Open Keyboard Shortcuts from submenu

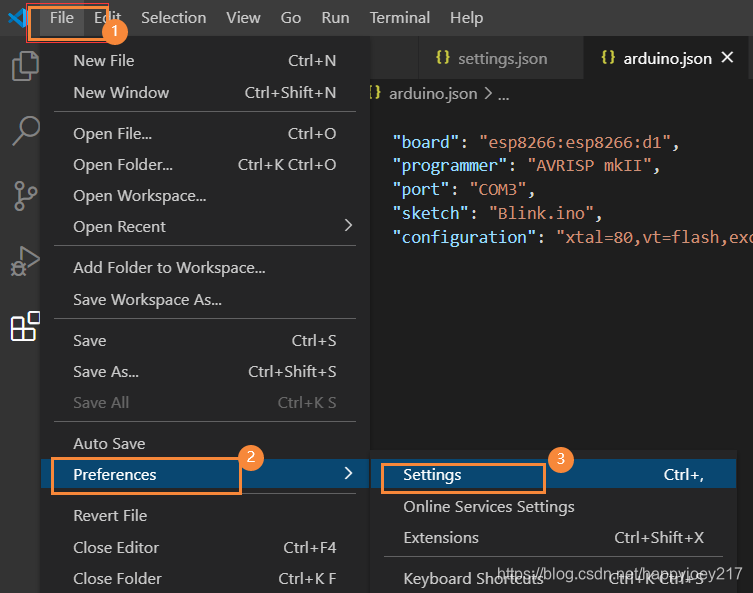click(x=553, y=579)
